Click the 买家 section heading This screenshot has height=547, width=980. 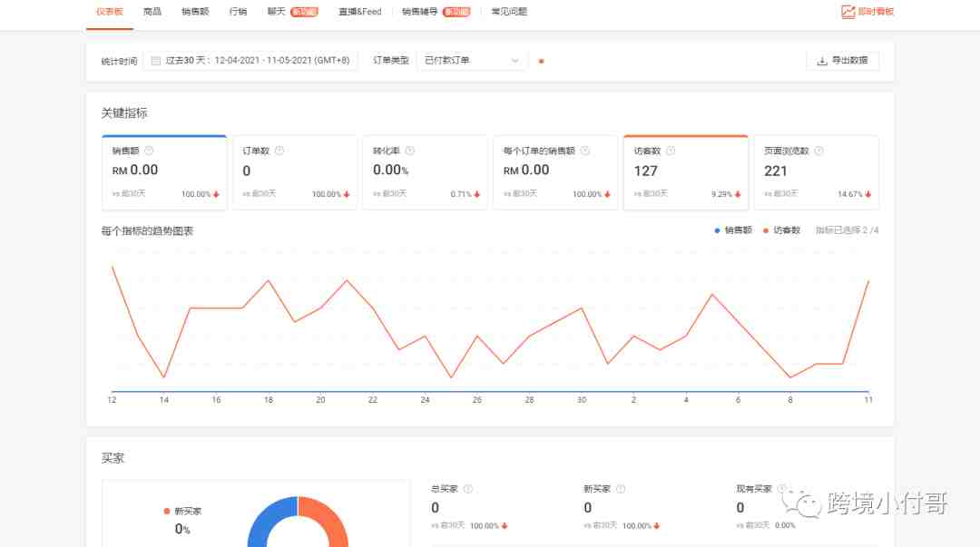113,458
